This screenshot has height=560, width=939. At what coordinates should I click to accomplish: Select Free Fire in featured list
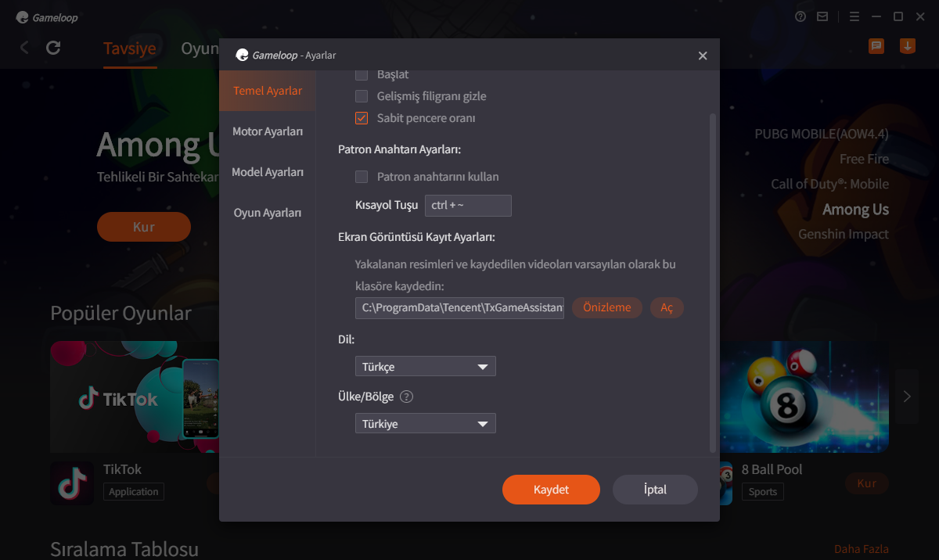coord(864,159)
